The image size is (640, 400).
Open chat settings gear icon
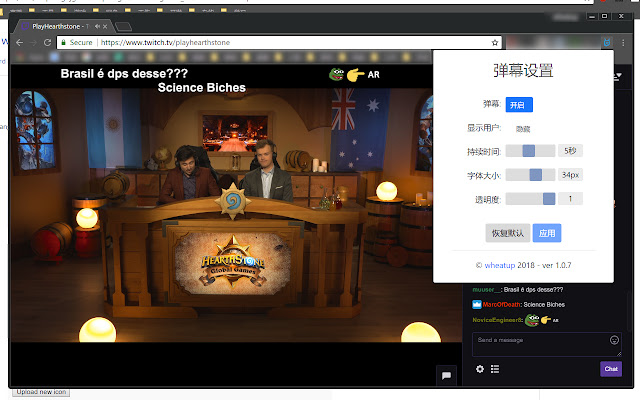click(480, 369)
